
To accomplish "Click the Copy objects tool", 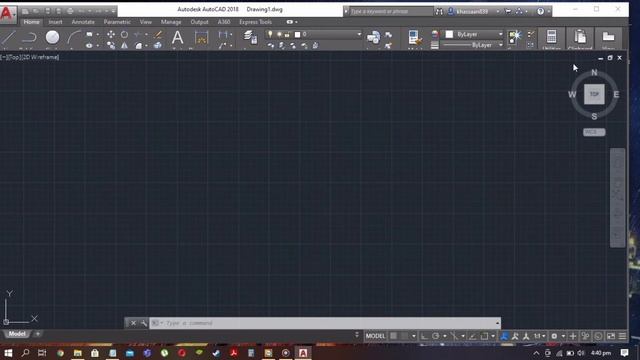I will click(111, 45).
